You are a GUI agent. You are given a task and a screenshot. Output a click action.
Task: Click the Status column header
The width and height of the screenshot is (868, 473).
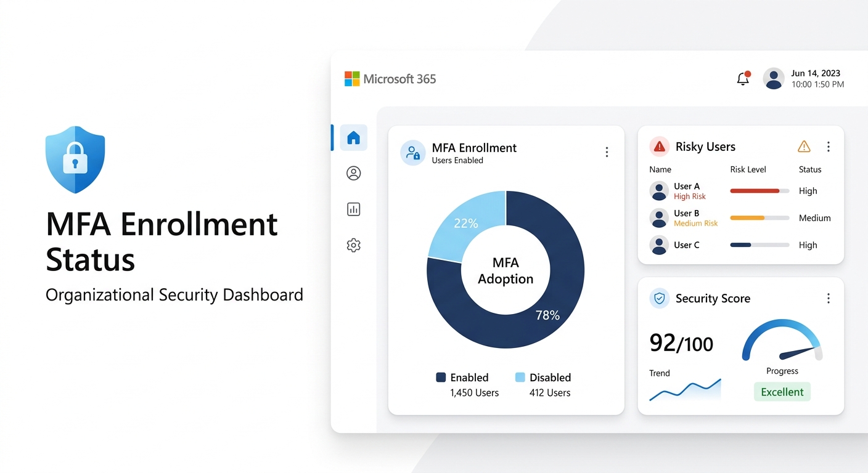(810, 169)
